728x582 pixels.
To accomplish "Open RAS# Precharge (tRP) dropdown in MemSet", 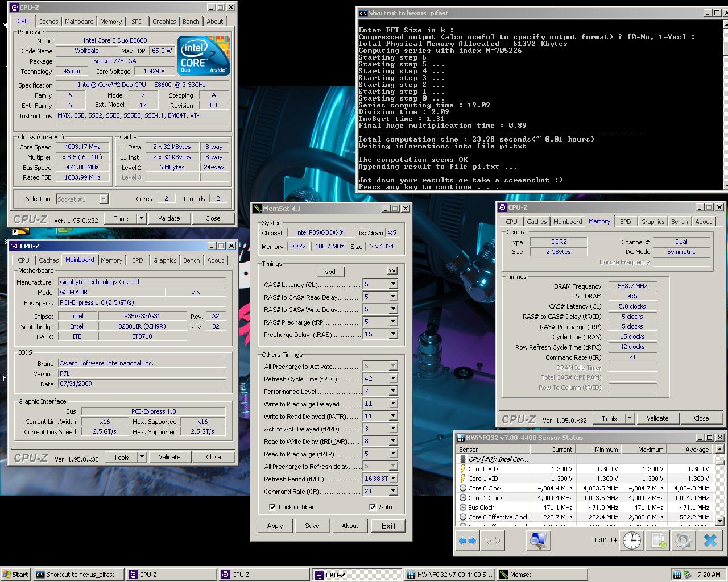I will click(x=393, y=322).
